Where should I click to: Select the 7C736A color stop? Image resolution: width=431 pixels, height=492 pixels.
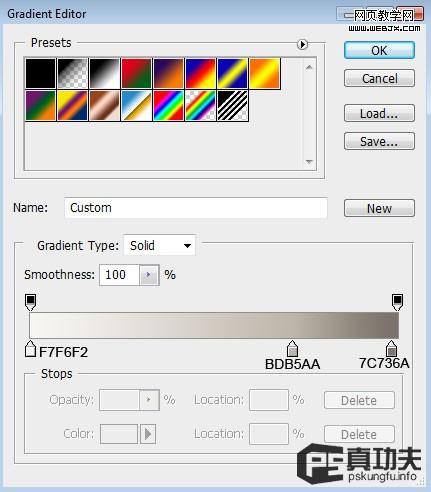tap(391, 349)
